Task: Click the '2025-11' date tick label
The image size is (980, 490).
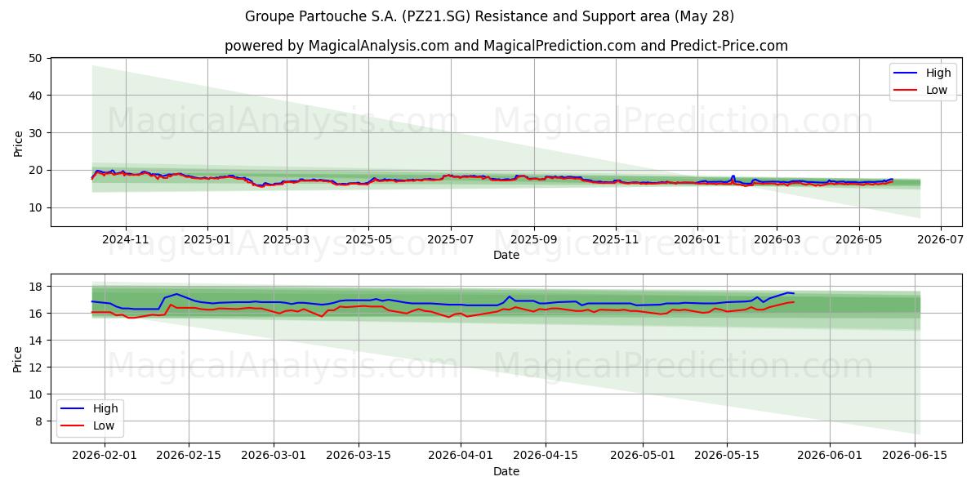Action: (x=615, y=240)
